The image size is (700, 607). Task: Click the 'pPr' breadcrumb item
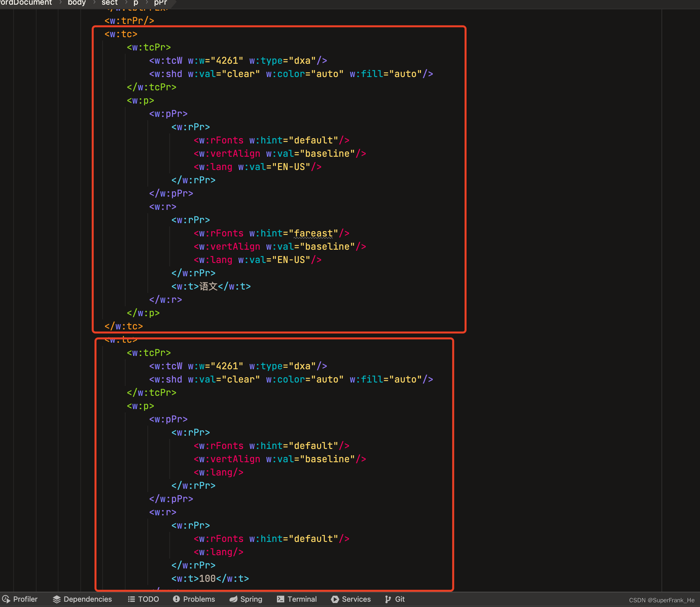pyautogui.click(x=160, y=3)
